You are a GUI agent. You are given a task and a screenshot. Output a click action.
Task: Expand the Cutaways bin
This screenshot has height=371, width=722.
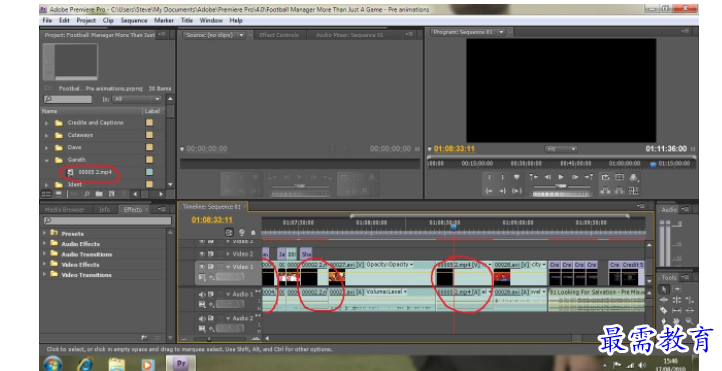pyautogui.click(x=47, y=135)
